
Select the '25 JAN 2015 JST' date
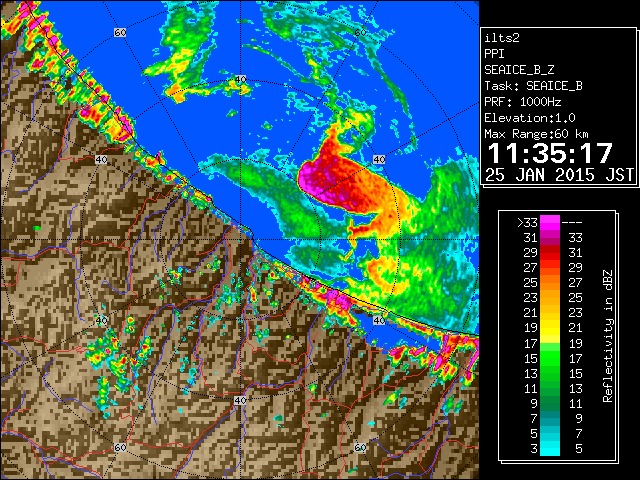pos(560,175)
